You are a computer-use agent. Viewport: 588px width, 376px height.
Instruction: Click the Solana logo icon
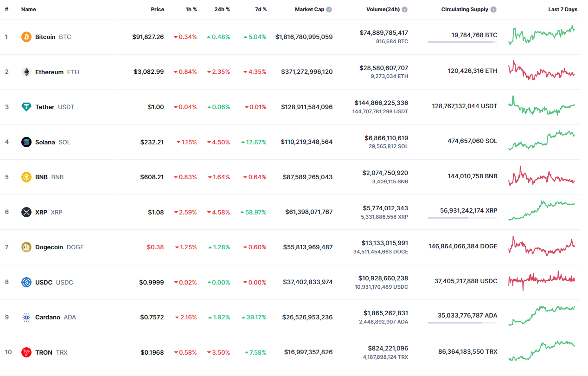pyautogui.click(x=26, y=142)
